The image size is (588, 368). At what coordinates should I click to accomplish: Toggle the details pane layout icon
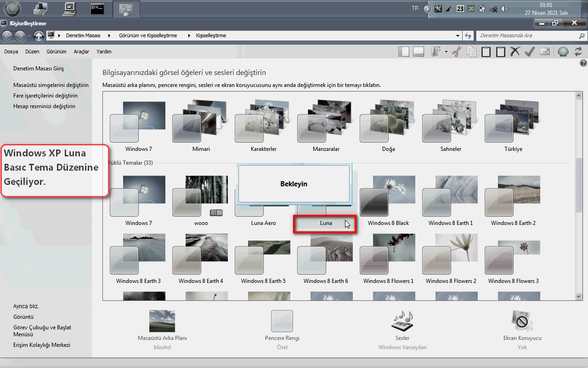(418, 52)
